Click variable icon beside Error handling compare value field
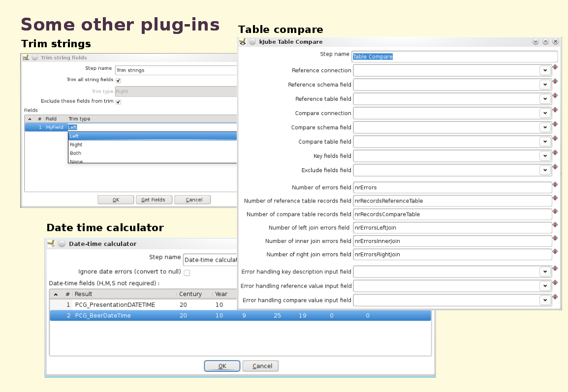The image size is (568, 392). point(555,297)
